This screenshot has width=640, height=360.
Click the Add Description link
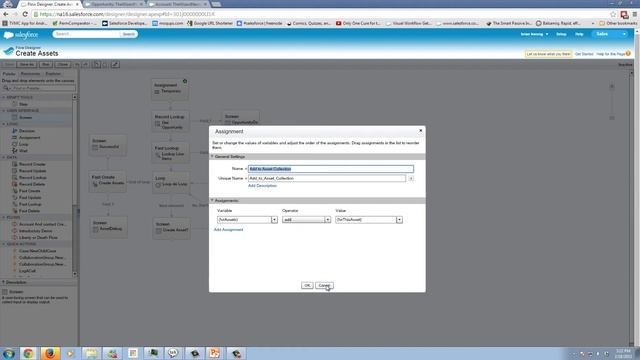tap(262, 186)
